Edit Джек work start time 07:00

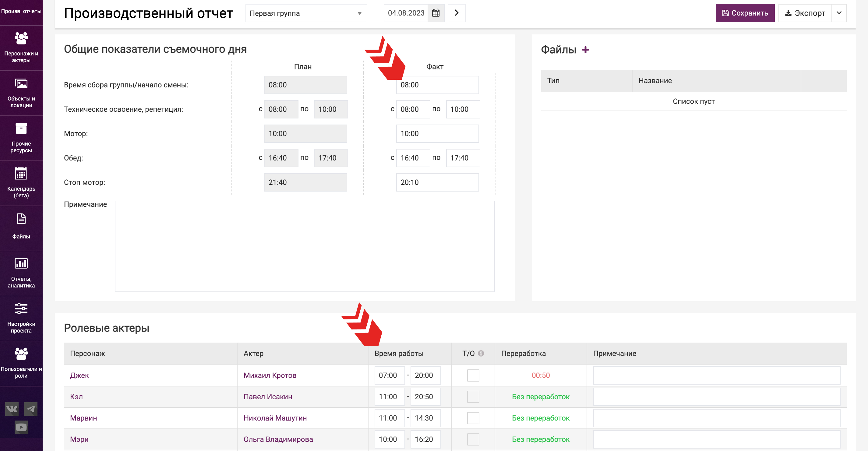tap(390, 375)
